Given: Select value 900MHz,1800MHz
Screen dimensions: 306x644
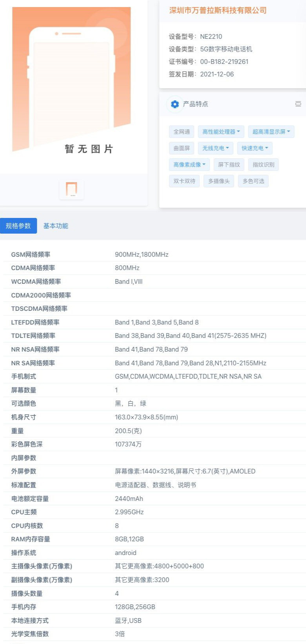Looking at the screenshot, I should pos(141,254).
